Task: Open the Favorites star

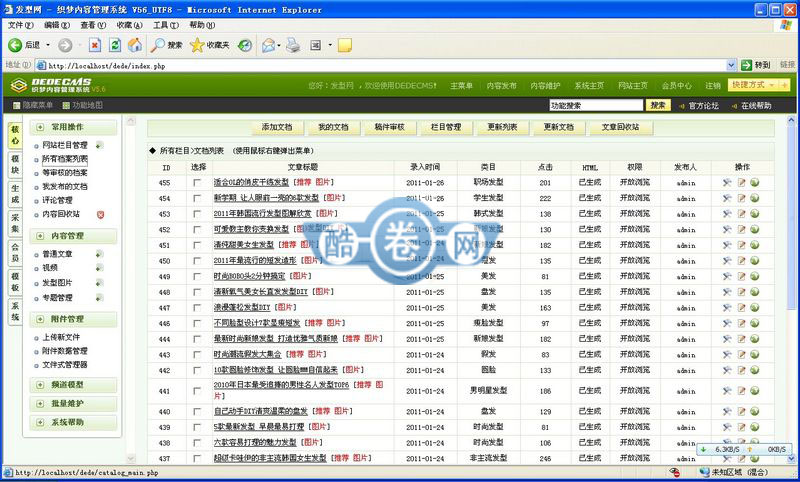Action: click(196, 45)
